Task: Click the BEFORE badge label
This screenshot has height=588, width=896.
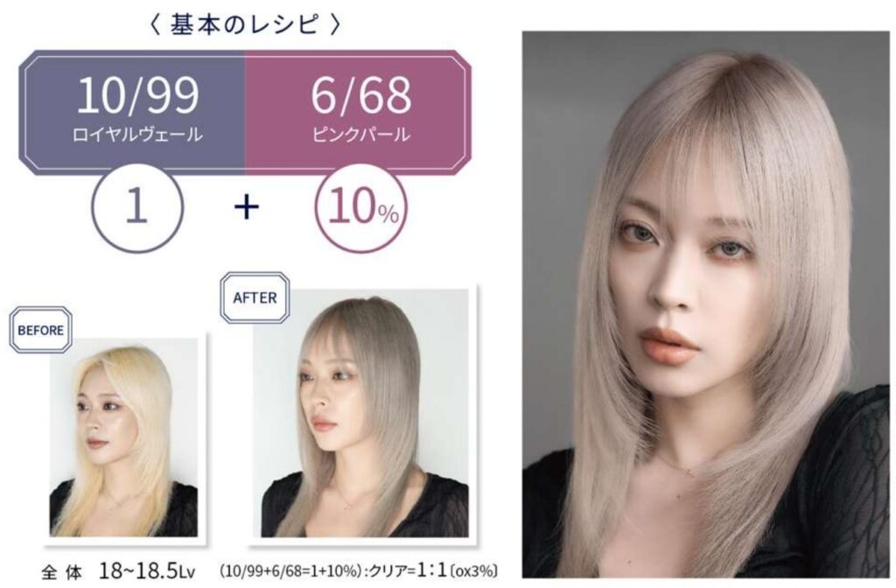Action: point(40,330)
